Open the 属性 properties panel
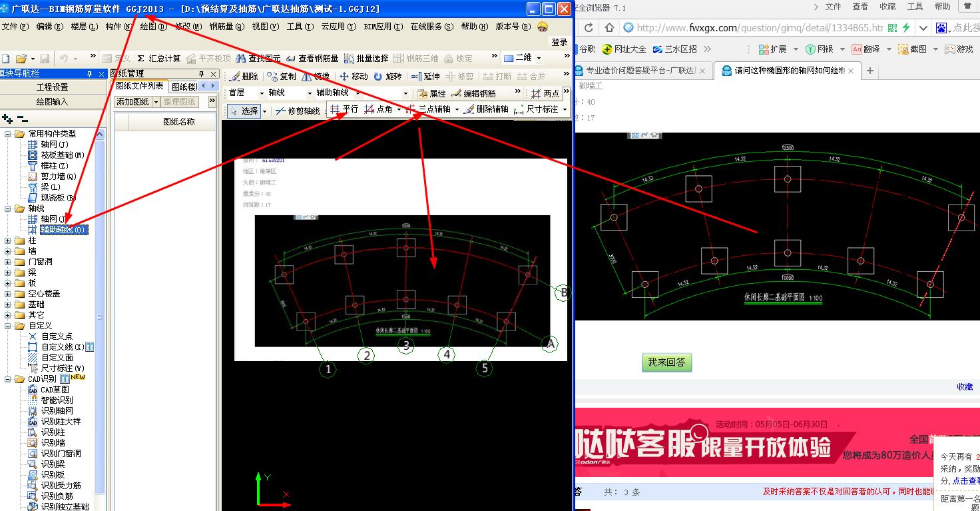Image resolution: width=980 pixels, height=511 pixels. (x=431, y=94)
